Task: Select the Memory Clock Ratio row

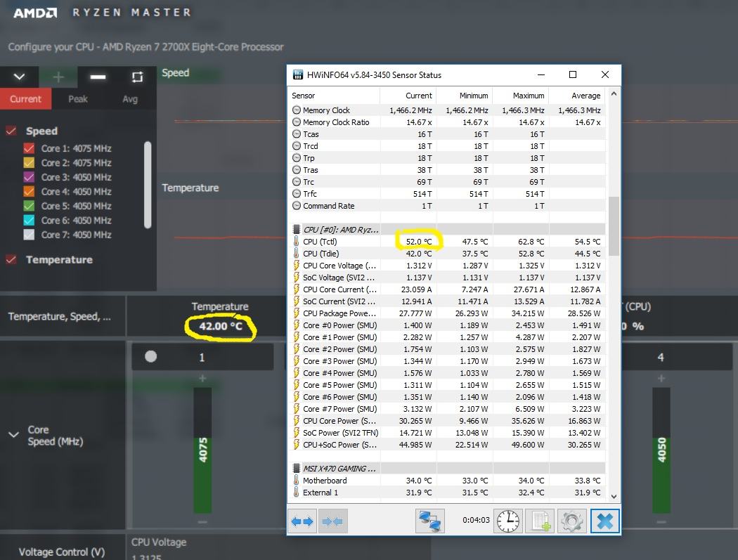Action: [446, 122]
